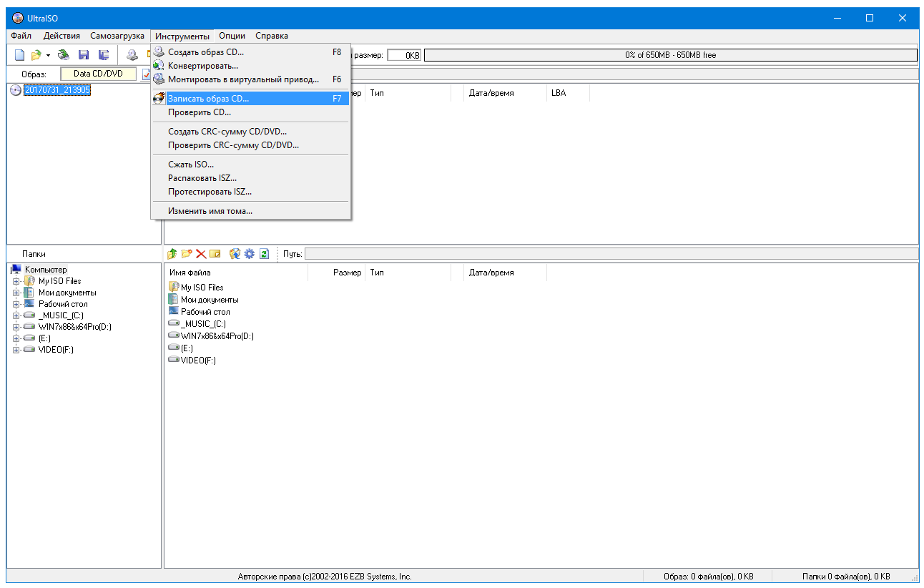Click the 'Путь' path input field

pos(611,254)
